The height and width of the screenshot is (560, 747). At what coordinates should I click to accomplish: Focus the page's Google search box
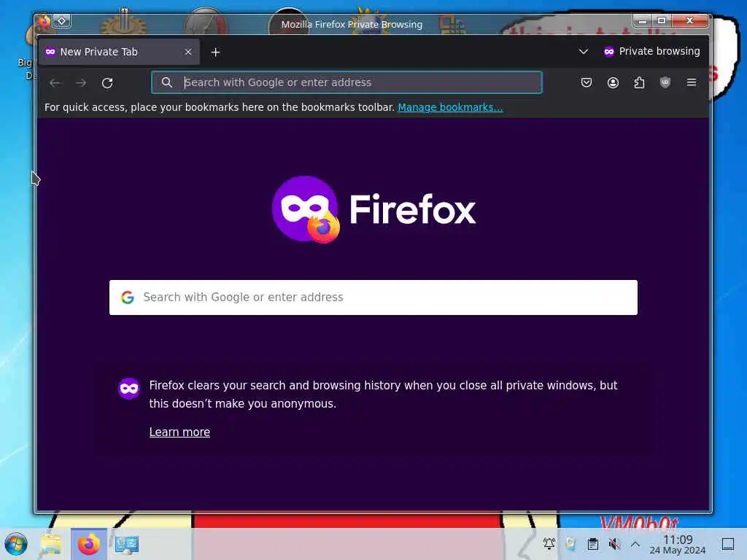pyautogui.click(x=373, y=297)
